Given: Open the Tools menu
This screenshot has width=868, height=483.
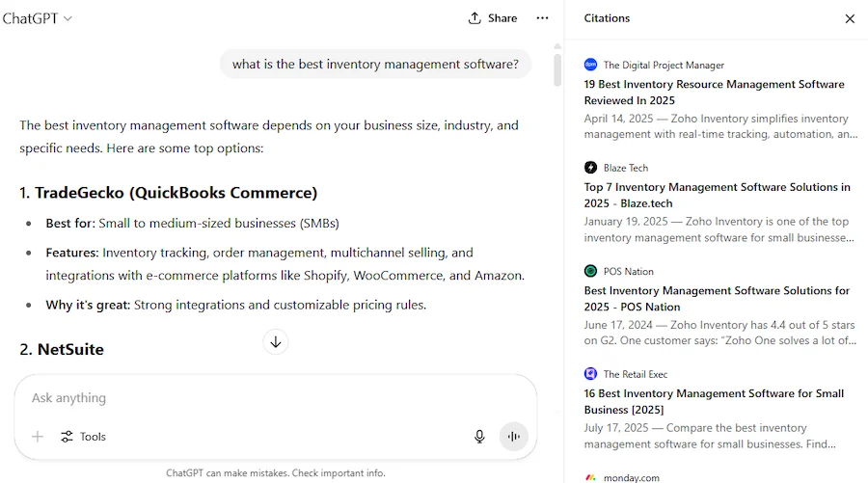Looking at the screenshot, I should point(84,437).
